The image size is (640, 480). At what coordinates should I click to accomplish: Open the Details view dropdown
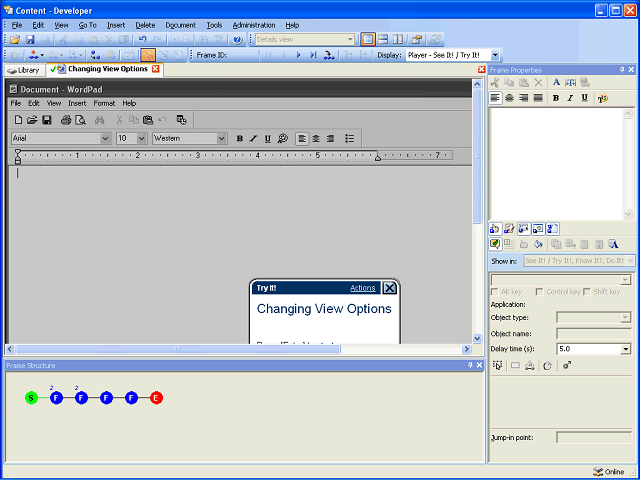point(350,40)
